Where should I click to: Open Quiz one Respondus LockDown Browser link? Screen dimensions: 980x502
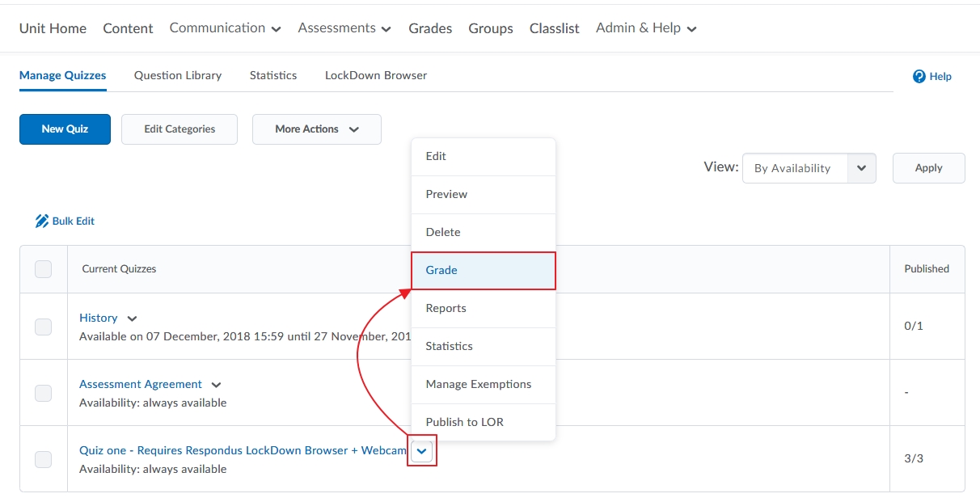(x=243, y=451)
